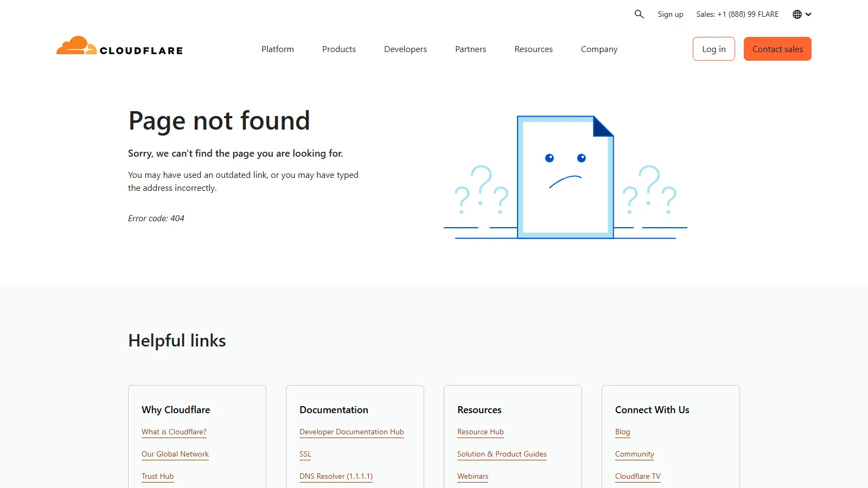Expand the language selector chevron
This screenshot has height=488, width=868.
click(808, 14)
